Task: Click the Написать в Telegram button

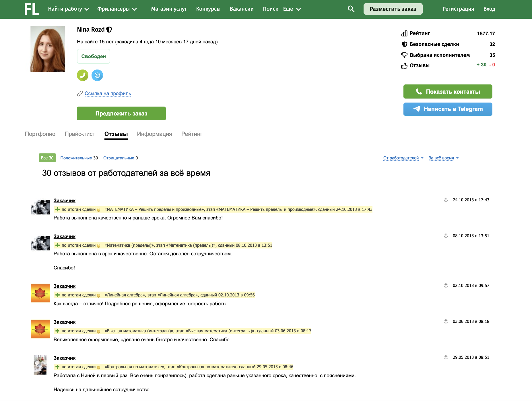Action: (x=448, y=109)
